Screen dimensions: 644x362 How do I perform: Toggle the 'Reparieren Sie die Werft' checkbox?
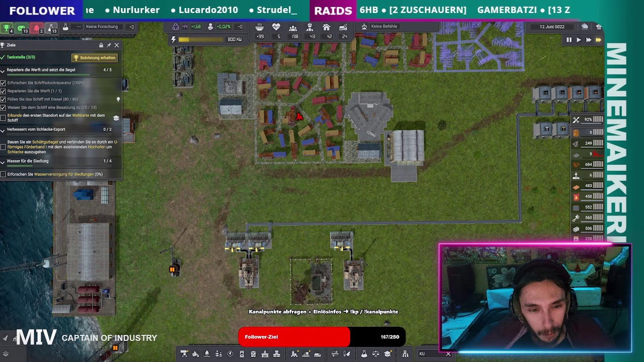point(3,91)
